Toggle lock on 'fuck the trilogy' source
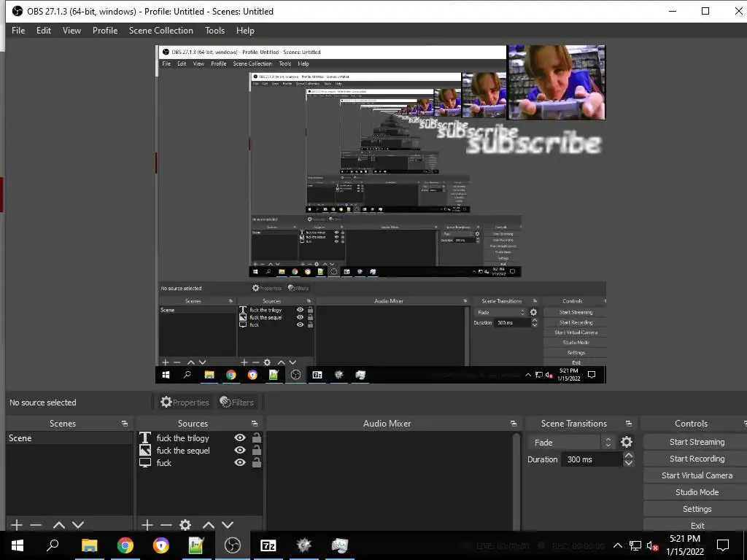 pos(256,437)
